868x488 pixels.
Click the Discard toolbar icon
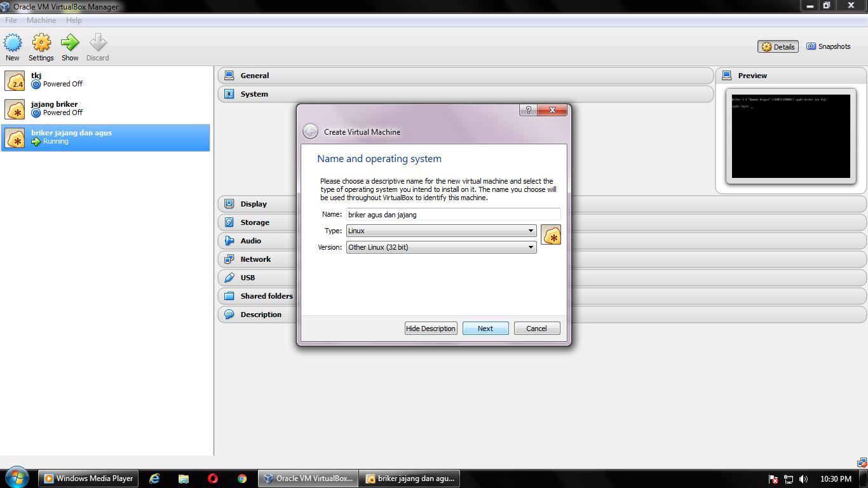point(98,43)
